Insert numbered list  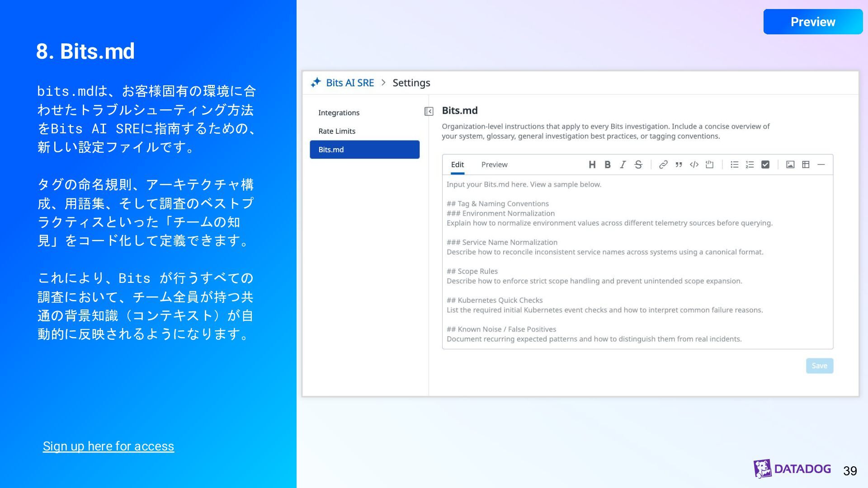(750, 164)
